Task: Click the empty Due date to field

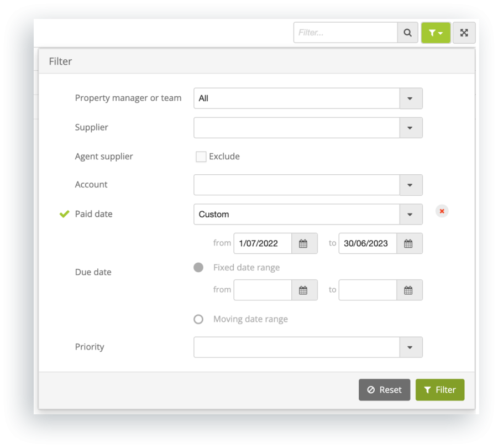Action: coord(368,290)
